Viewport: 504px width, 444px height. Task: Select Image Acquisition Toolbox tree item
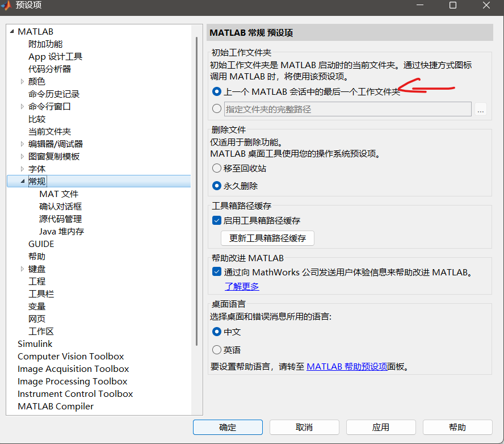click(x=73, y=368)
